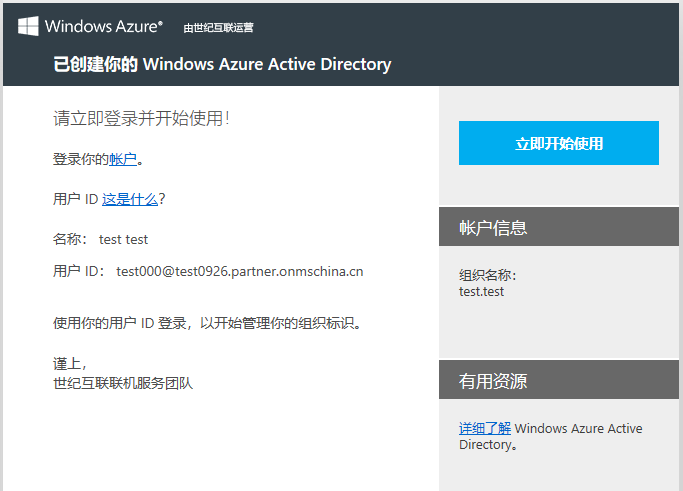683x491 pixels.
Task: Click the 名称 field label
Action: tap(69, 239)
